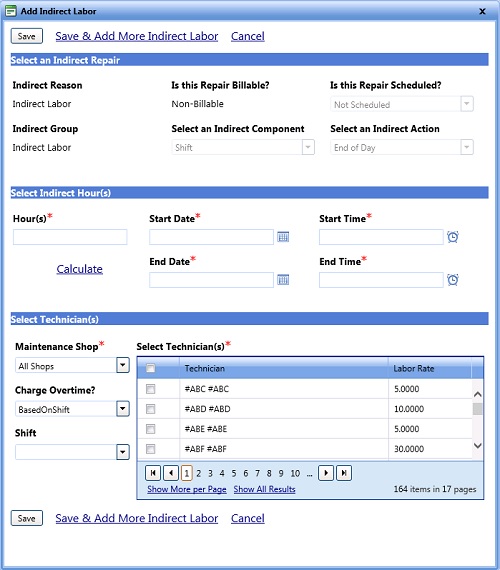Click the top Cancel link

point(248,36)
